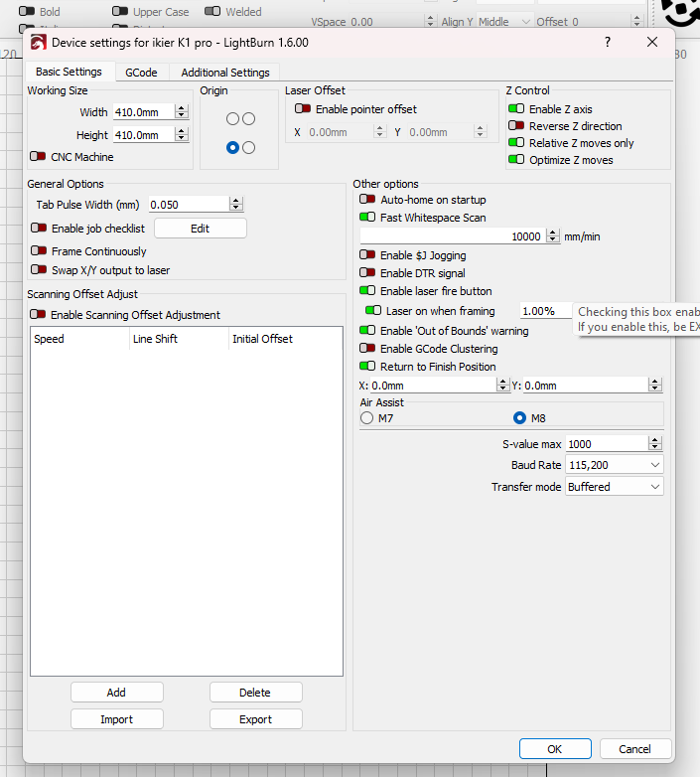Screen dimensions: 700x777
Task: Click Return to Finish X field
Action: [433, 386]
